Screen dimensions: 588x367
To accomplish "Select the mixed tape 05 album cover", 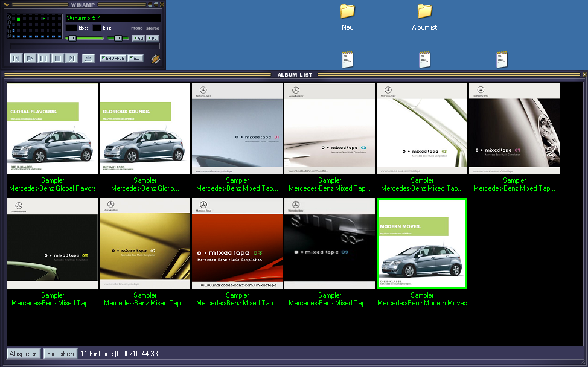I will 53,243.
